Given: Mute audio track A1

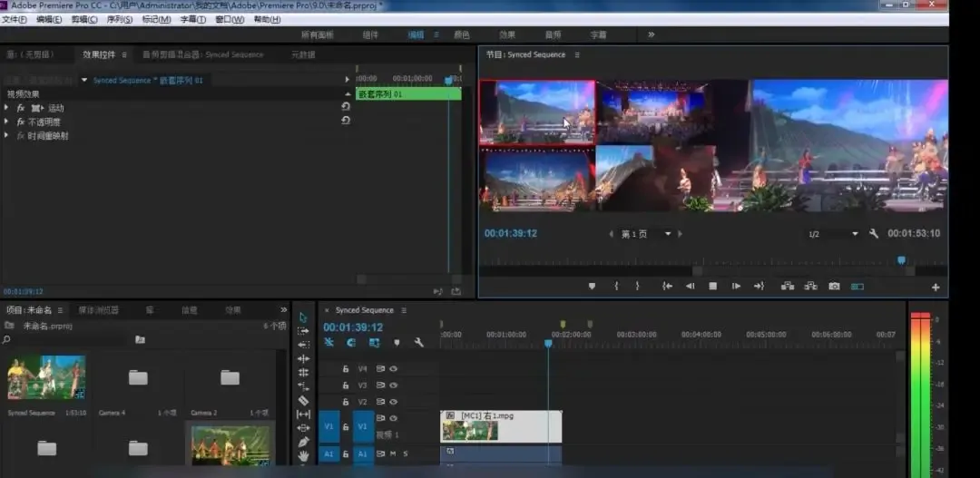Looking at the screenshot, I should [393, 454].
